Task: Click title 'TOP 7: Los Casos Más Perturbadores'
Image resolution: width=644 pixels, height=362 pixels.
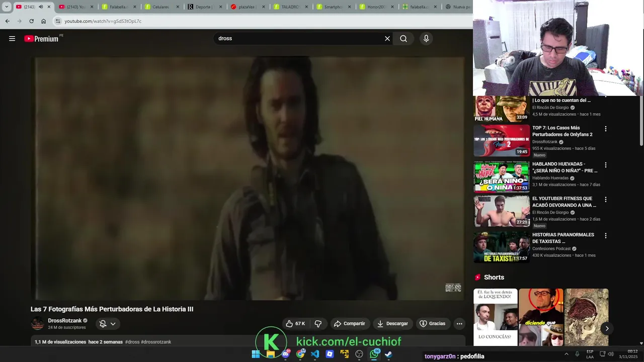Action: (562, 131)
